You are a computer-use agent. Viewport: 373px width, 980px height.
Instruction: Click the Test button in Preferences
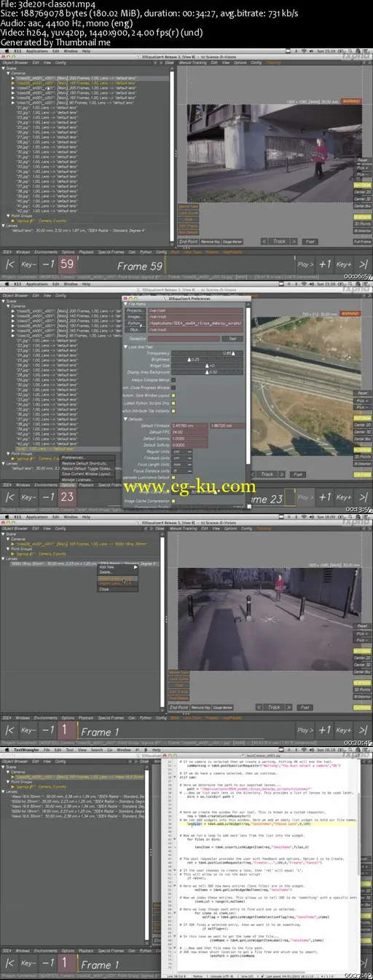click(233, 339)
